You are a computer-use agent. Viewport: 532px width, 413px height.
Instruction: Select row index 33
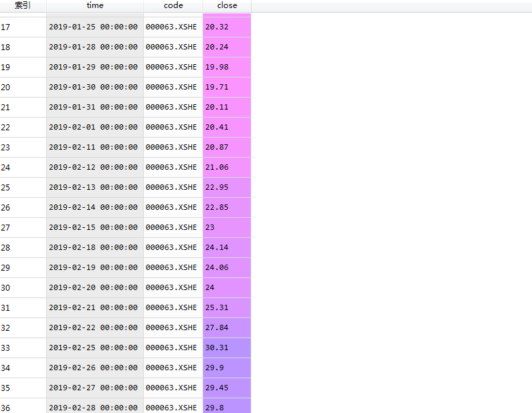[x=23, y=348]
